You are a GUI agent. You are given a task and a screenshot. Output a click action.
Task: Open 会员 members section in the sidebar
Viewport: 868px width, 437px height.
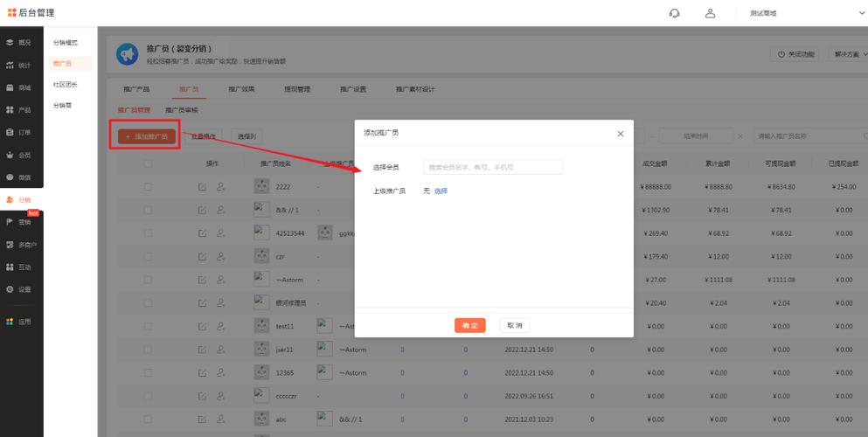[19, 156]
